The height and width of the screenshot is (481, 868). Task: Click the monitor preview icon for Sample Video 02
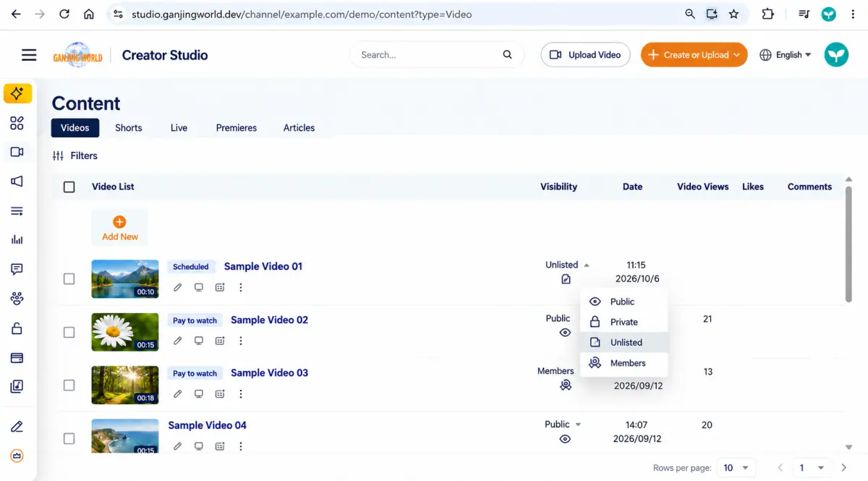(x=199, y=341)
